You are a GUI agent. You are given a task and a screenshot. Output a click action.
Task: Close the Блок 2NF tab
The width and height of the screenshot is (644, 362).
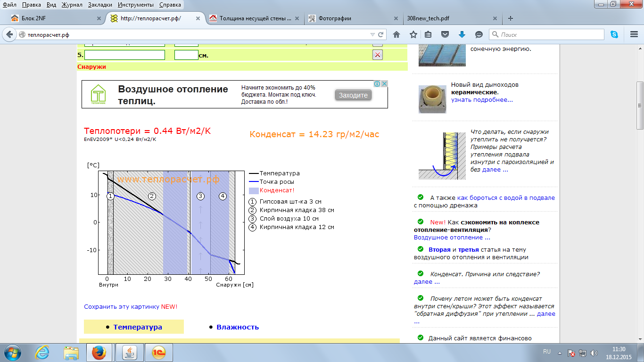pos(99,18)
